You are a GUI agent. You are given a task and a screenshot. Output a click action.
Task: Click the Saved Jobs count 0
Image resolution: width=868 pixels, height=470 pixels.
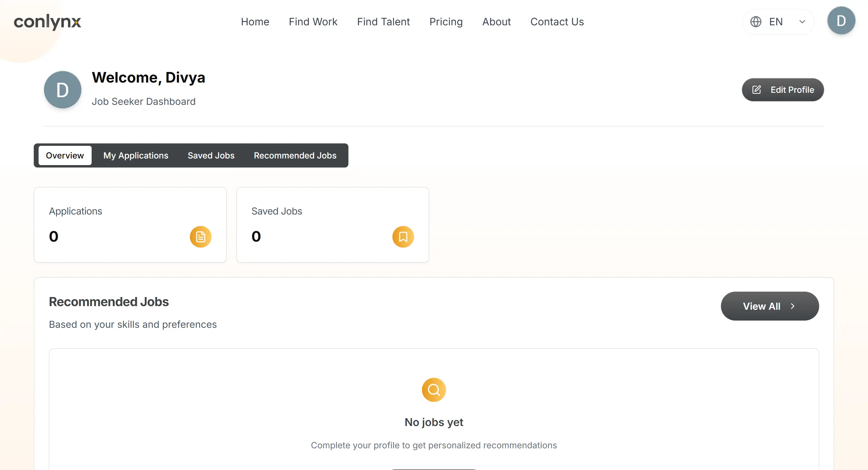256,236
